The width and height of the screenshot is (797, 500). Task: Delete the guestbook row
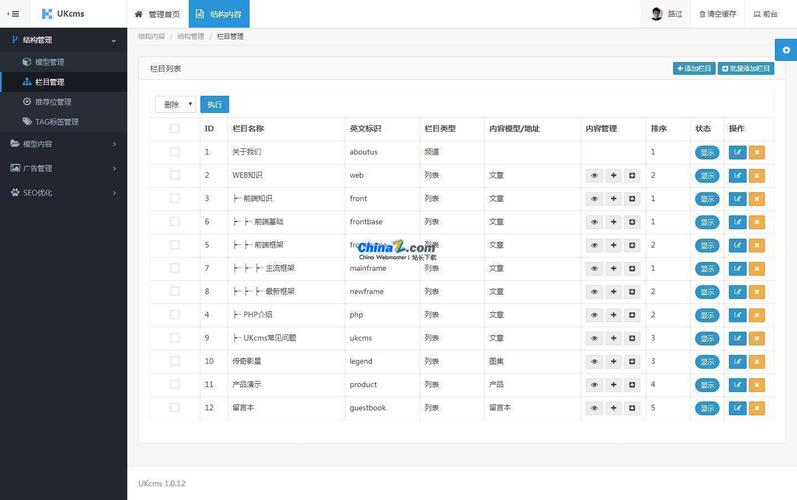coord(756,408)
